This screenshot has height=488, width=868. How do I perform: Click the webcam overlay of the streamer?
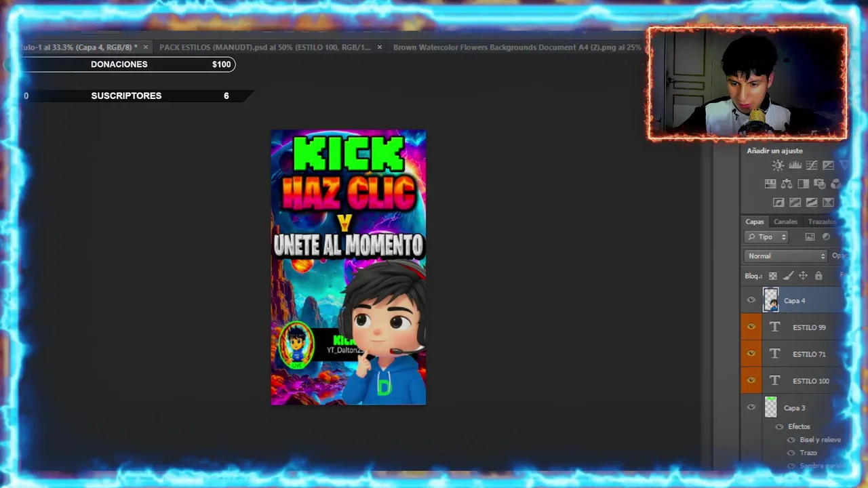747,83
